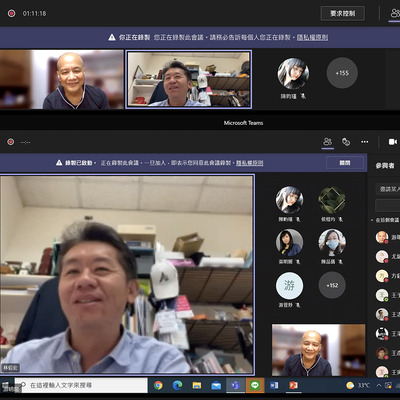Viewport: 400px width, 400px height.
Task: Click the main speaker video in lower meeting
Action: 127,274
